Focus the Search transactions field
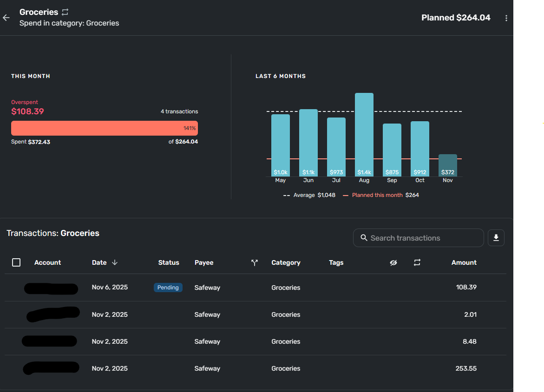This screenshot has height=392, width=544. [x=419, y=238]
